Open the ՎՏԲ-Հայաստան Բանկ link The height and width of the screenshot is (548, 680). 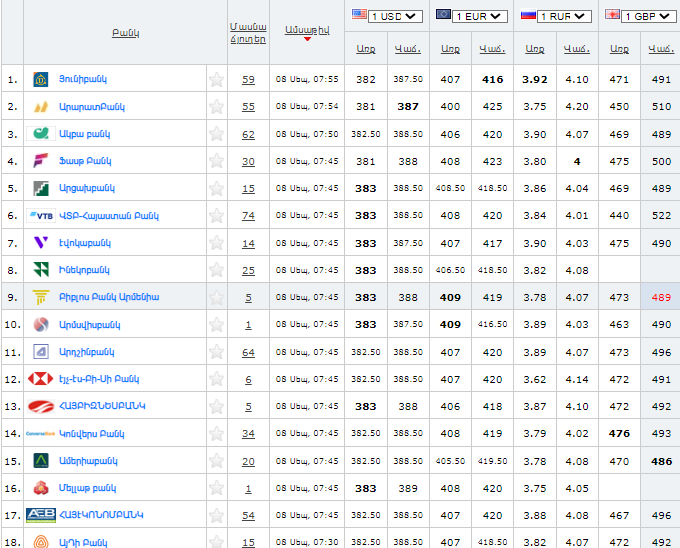[x=109, y=215]
